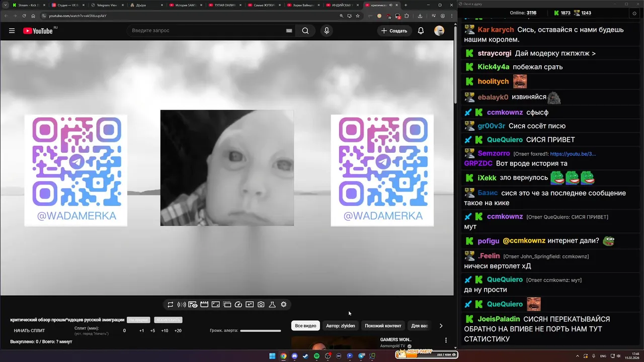Take a screenshot with camera icon
This screenshot has height=362, width=644.
click(261, 305)
